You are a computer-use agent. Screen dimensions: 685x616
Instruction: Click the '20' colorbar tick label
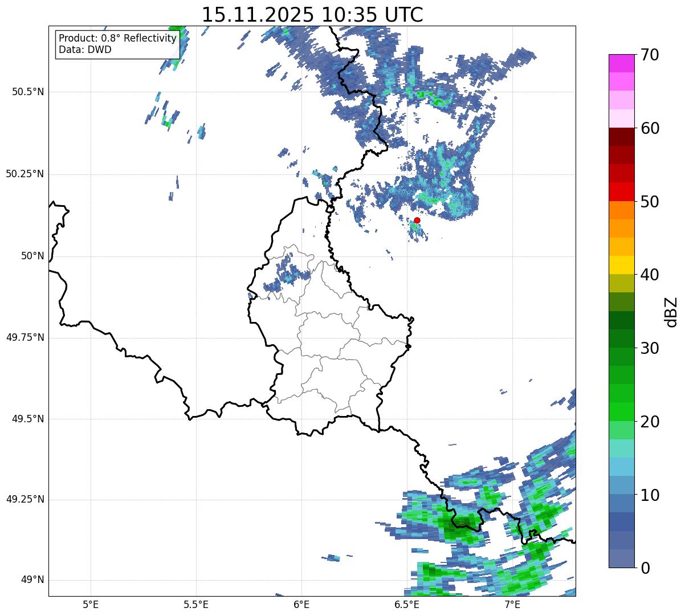[651, 422]
